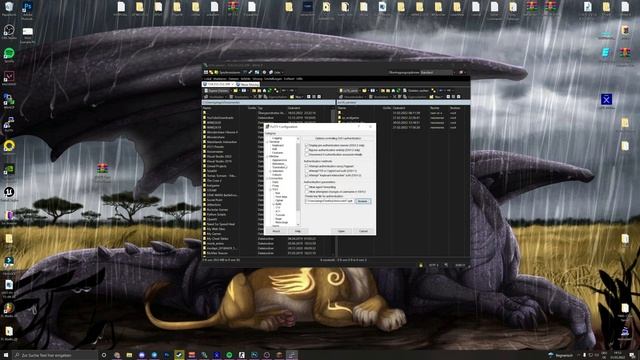Screen dimensions: 640x360
Task: Toggle 'Attempt authentication using Pageant' checkbox
Action: [307, 166]
